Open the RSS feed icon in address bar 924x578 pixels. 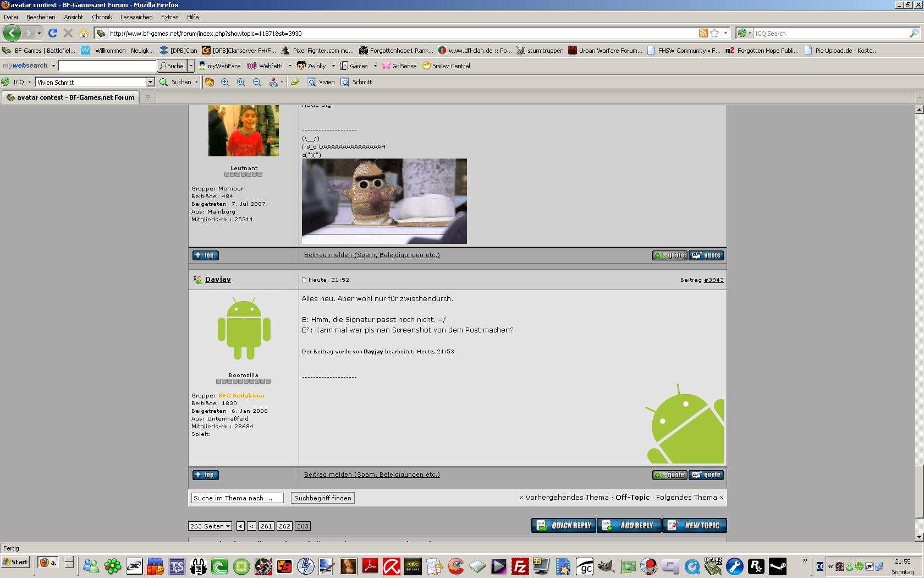pyautogui.click(x=703, y=33)
